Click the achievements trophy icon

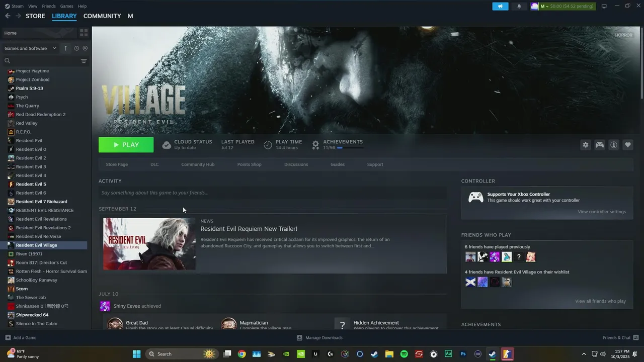(x=315, y=145)
